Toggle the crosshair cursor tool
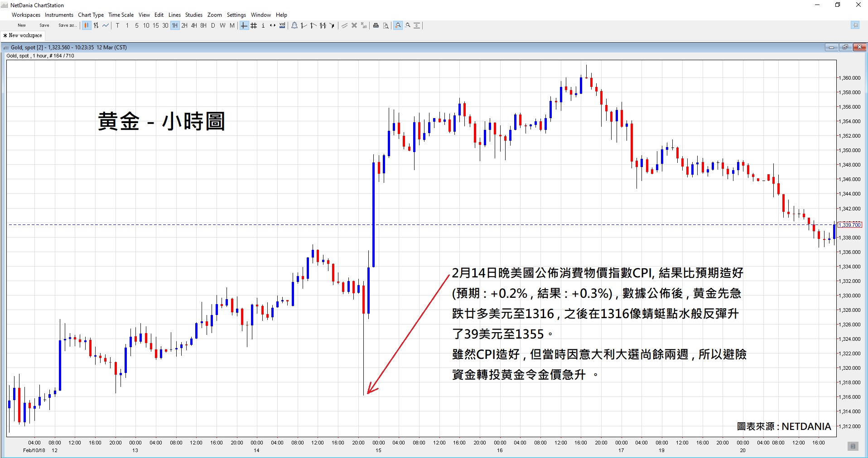The width and height of the screenshot is (868, 458). click(244, 26)
